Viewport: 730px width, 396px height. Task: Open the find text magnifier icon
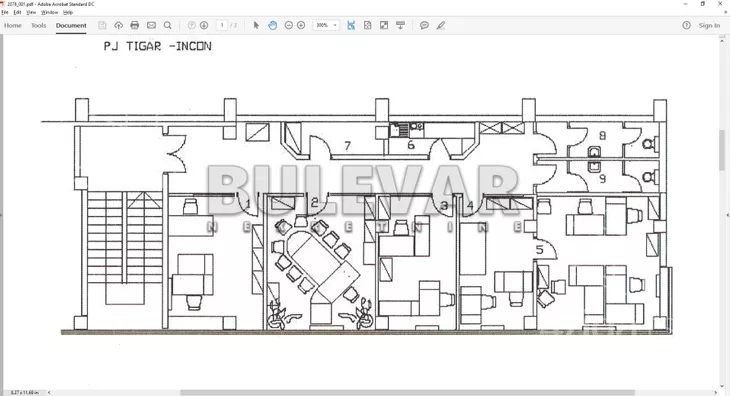(x=168, y=25)
